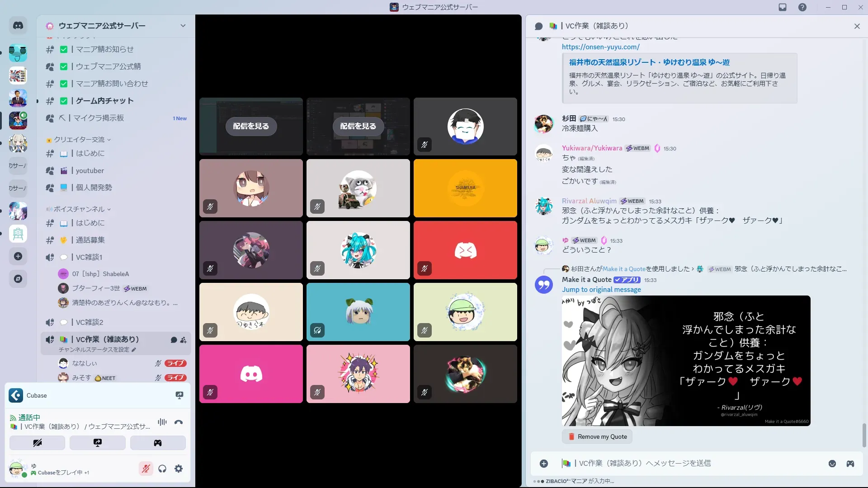868x488 pixels.
Task: Open noise suppression settings icon
Action: pyautogui.click(x=162, y=422)
